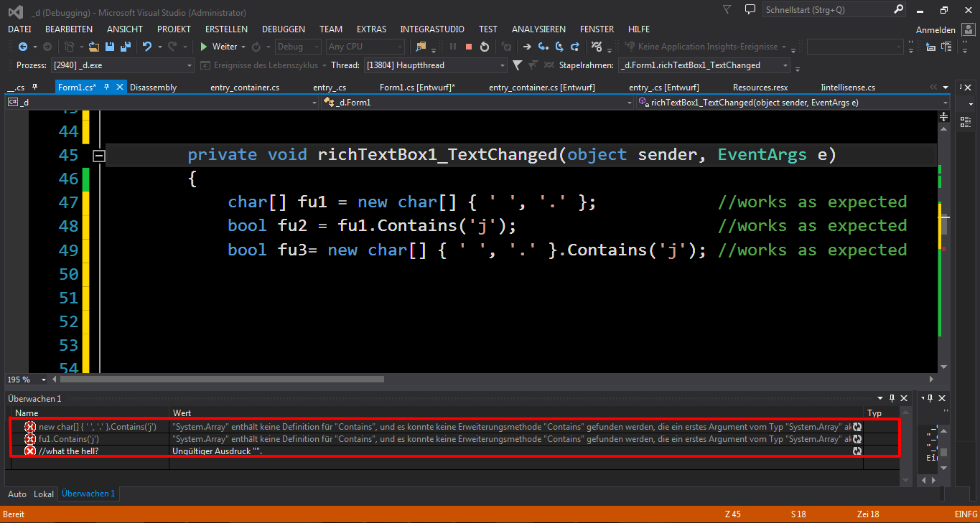980x523 pixels.
Task: Click the Step Over icon
Action: click(x=559, y=47)
